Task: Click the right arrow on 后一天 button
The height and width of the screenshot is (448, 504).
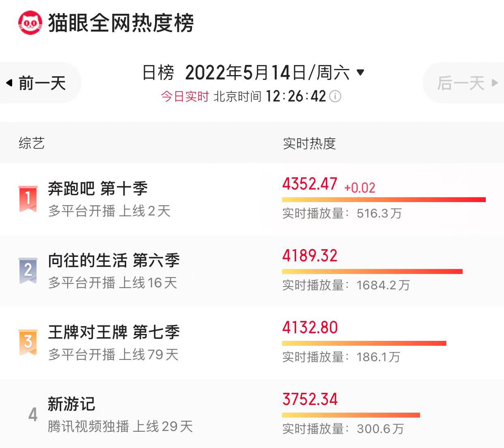Action: pyautogui.click(x=494, y=82)
